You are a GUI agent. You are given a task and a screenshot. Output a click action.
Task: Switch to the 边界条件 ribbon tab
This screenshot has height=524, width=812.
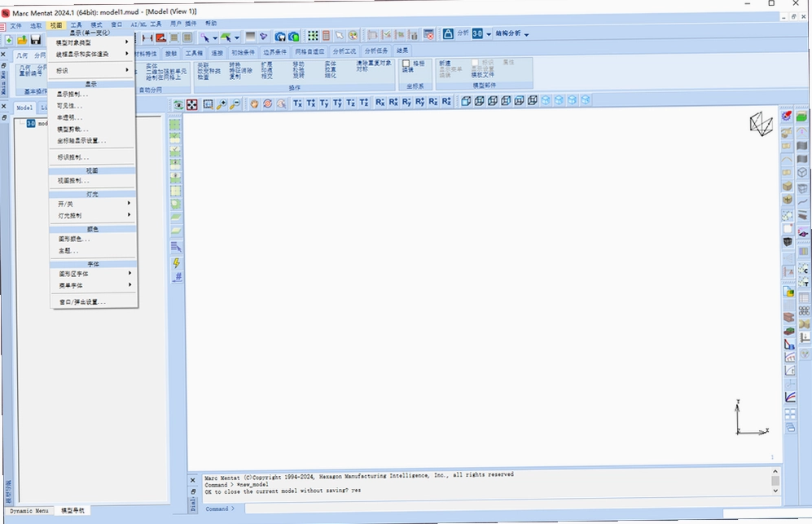click(274, 52)
